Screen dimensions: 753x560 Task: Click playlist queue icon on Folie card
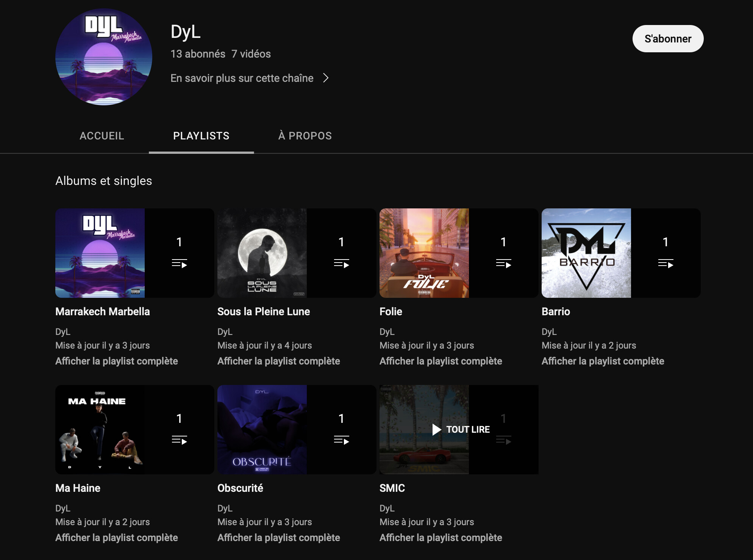click(x=504, y=263)
